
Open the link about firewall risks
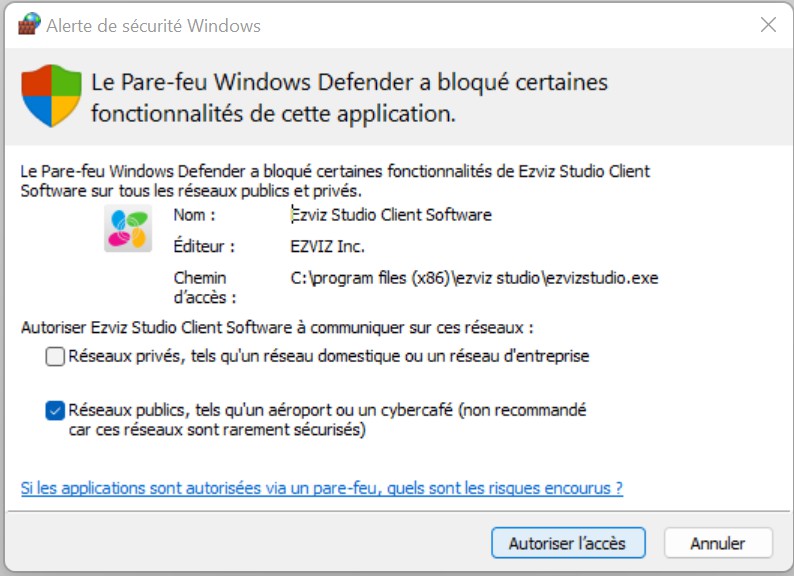click(322, 488)
